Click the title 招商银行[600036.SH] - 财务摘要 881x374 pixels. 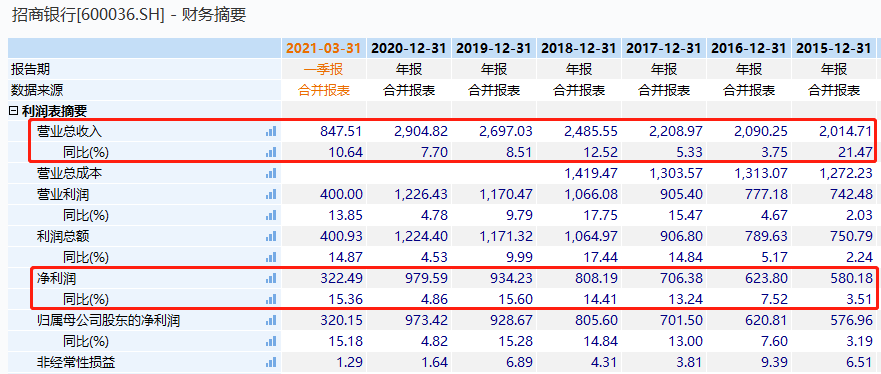(129, 15)
